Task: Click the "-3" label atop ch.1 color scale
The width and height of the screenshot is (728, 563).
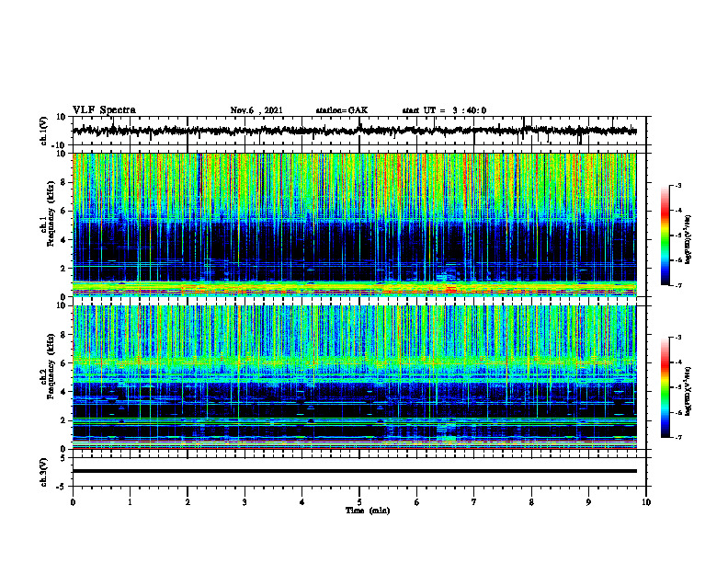Action: pyautogui.click(x=678, y=186)
